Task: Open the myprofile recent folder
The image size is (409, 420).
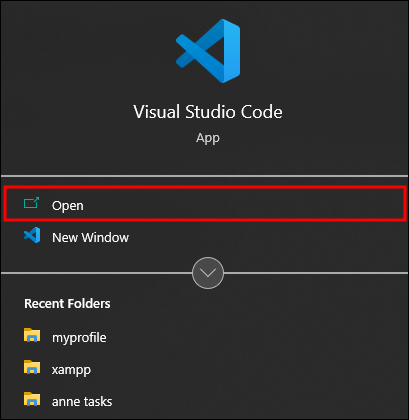Action: (x=79, y=338)
